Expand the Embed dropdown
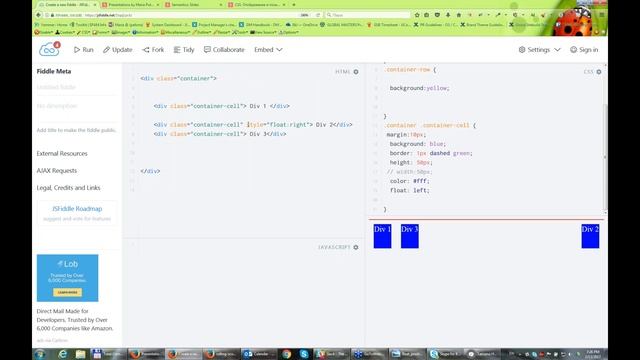Viewport: 640px width, 360px height. pyautogui.click(x=268, y=50)
